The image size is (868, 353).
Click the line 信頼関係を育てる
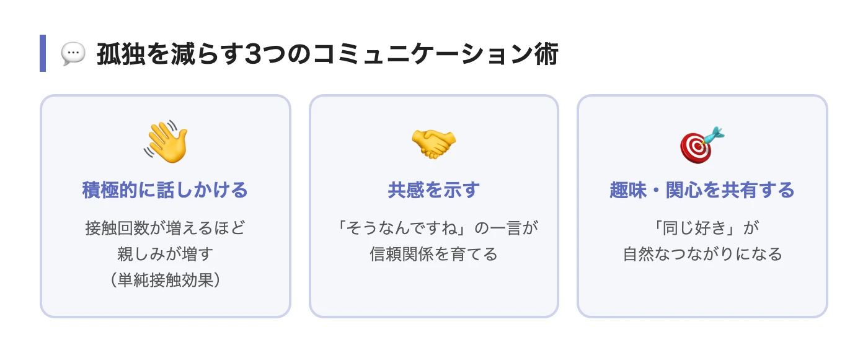pos(433,254)
